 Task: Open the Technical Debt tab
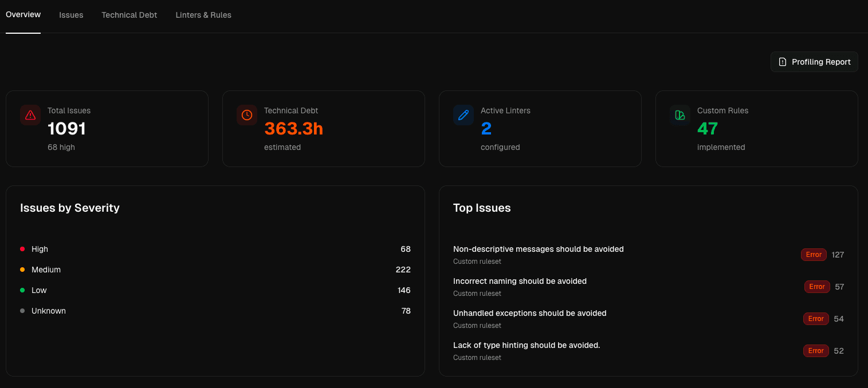pyautogui.click(x=129, y=15)
